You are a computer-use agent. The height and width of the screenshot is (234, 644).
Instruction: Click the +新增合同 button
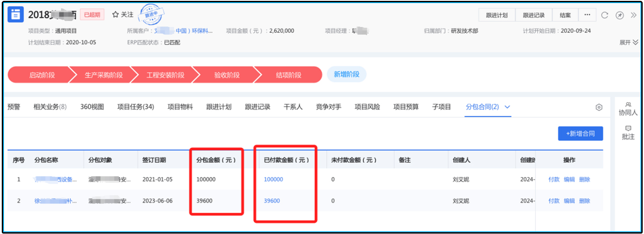(580, 134)
